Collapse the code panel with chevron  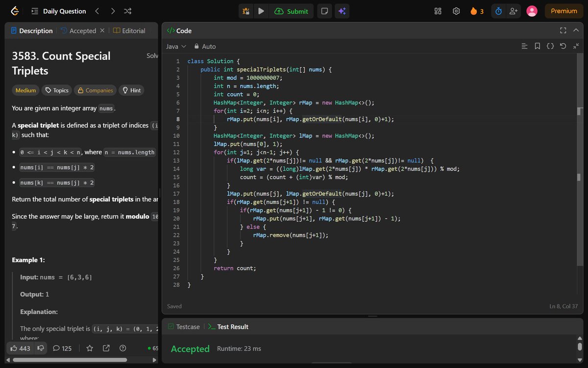pyautogui.click(x=576, y=30)
